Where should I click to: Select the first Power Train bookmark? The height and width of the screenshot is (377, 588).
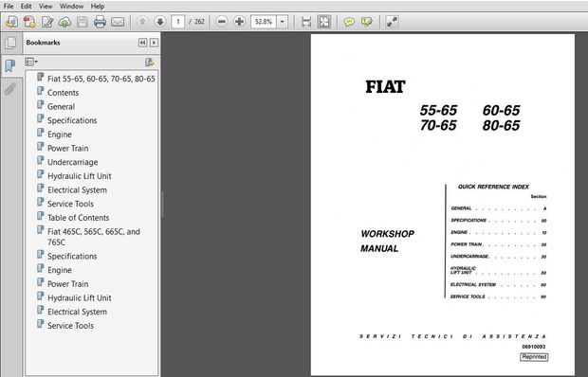pos(68,149)
